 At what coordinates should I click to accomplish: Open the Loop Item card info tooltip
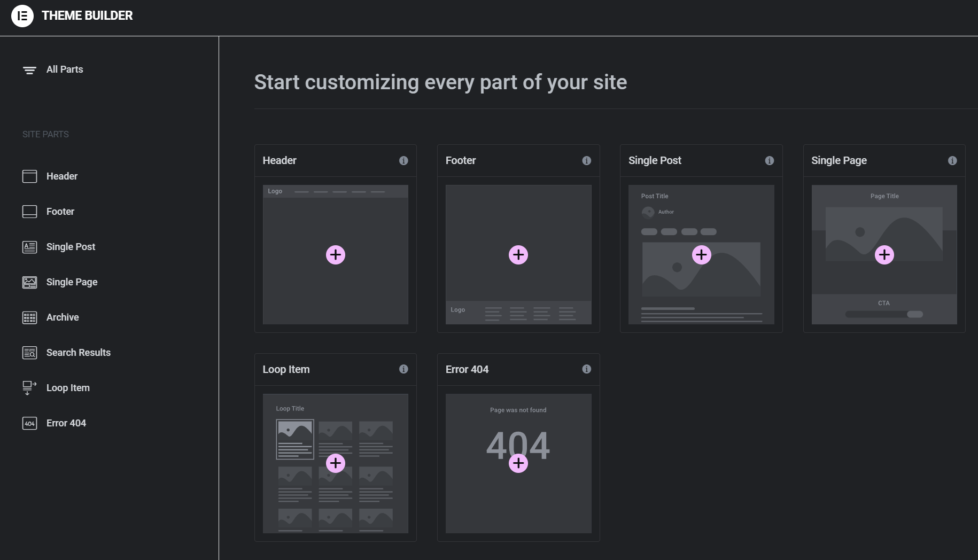tap(404, 369)
